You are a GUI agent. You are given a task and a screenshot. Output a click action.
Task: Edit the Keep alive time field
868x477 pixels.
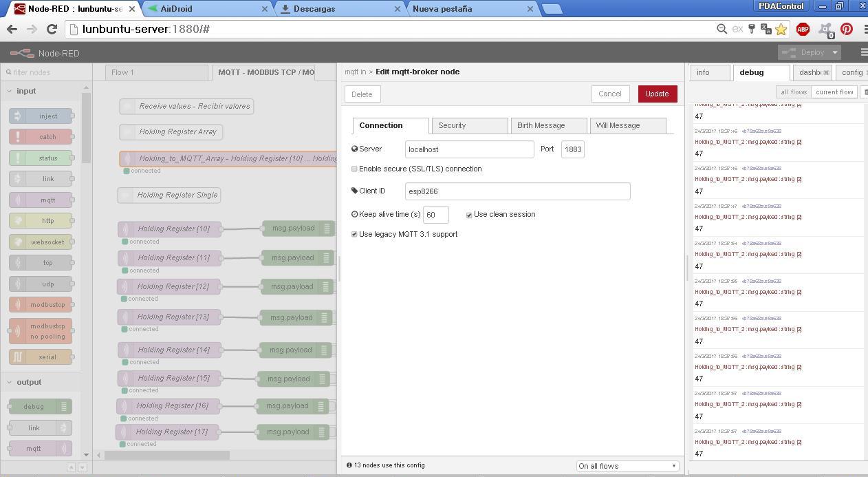(x=436, y=215)
